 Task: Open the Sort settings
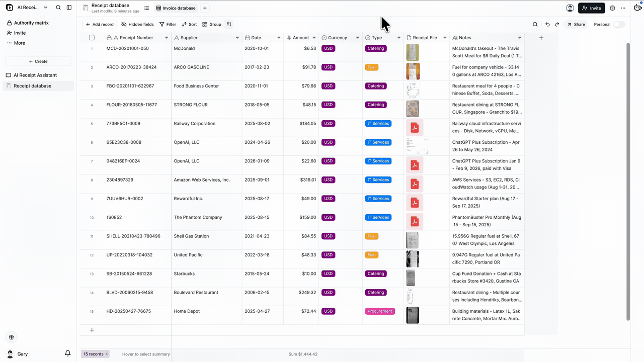click(x=189, y=24)
